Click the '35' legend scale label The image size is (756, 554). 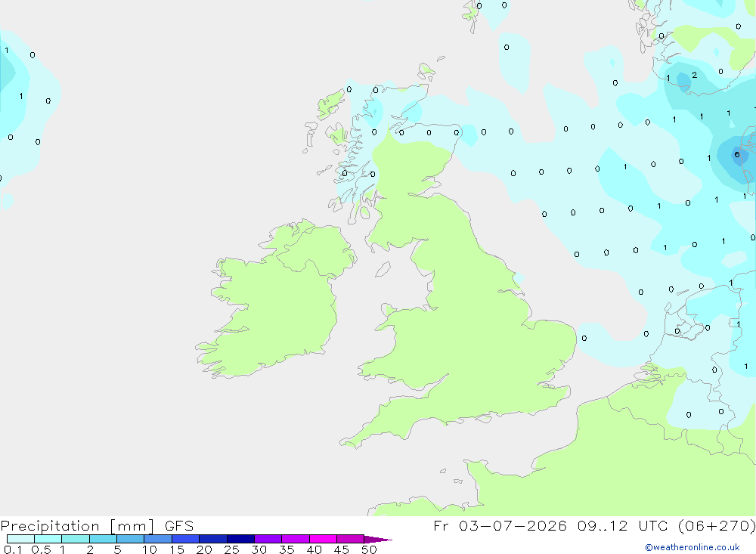tap(287, 549)
